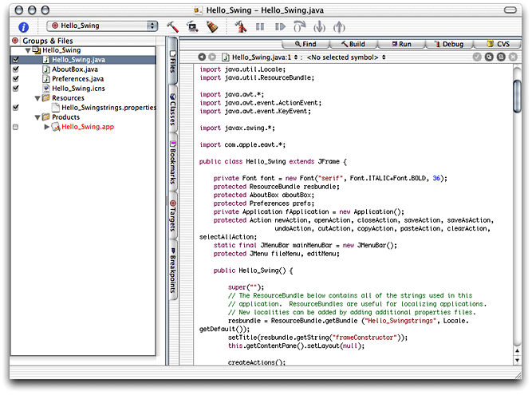
Task: Go forward with editor forward arrow
Action: tap(212, 57)
